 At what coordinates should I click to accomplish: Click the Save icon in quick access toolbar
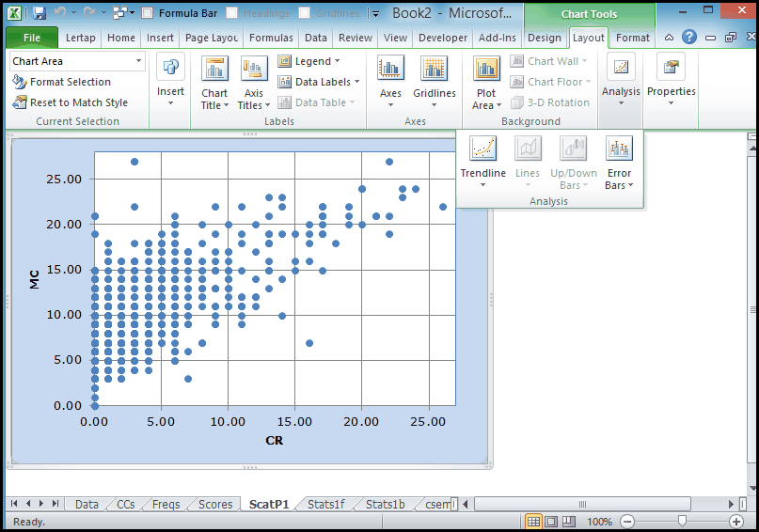click(40, 13)
